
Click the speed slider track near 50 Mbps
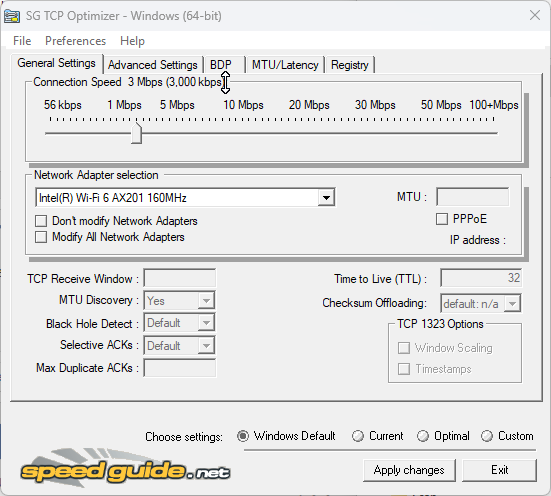(x=441, y=133)
